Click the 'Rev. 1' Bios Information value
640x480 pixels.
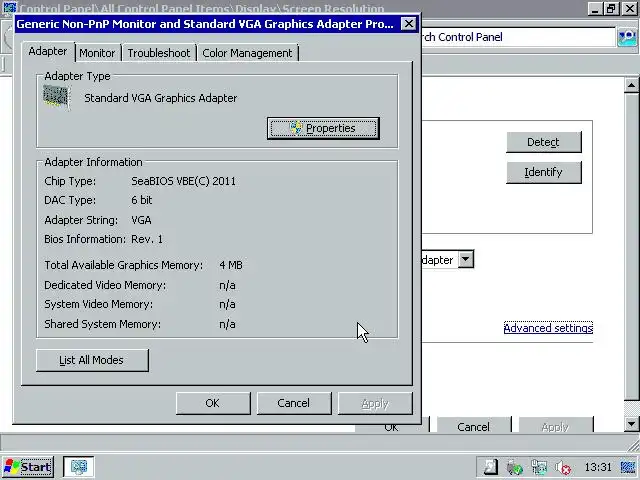point(147,239)
